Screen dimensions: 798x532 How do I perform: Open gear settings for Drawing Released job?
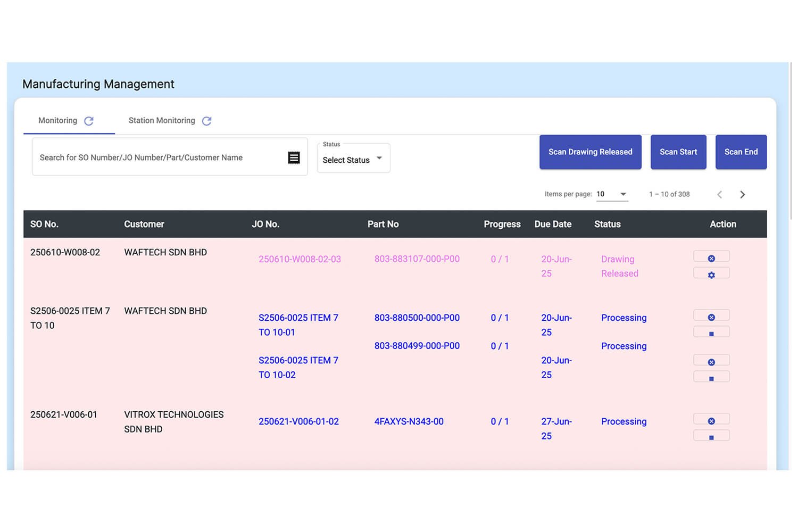[711, 275]
